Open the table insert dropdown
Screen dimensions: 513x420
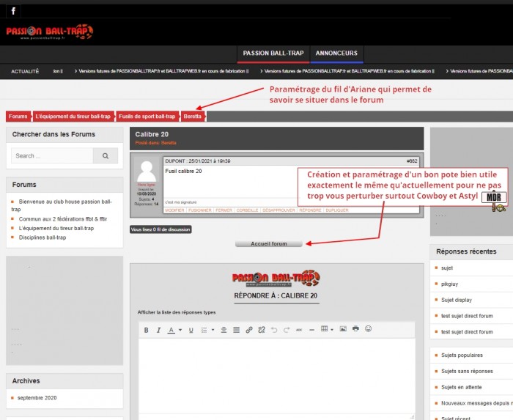point(331,330)
